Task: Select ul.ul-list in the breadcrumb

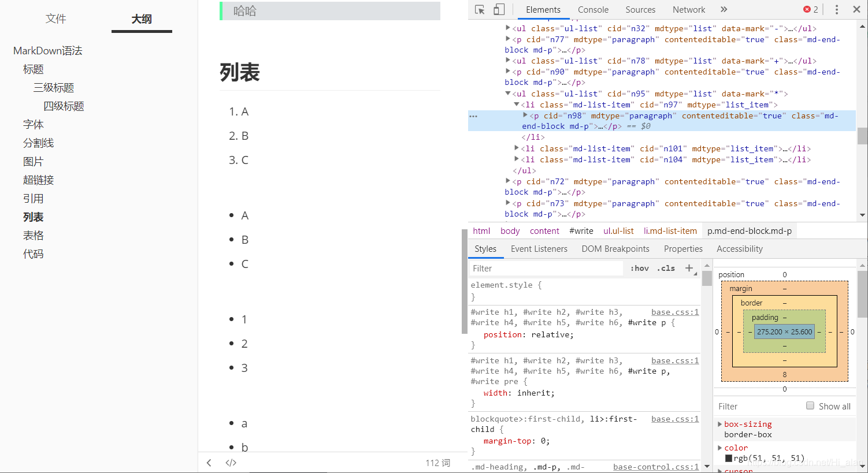Action: (618, 231)
